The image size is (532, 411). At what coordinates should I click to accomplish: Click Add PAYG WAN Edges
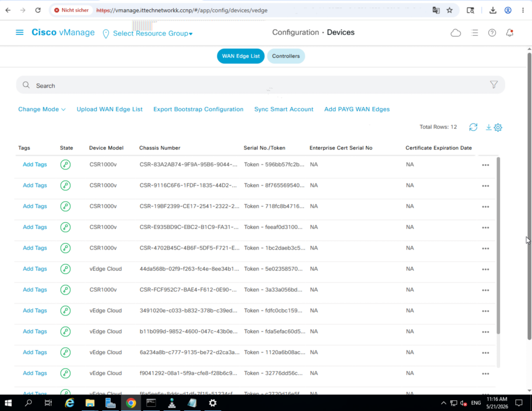click(x=357, y=109)
